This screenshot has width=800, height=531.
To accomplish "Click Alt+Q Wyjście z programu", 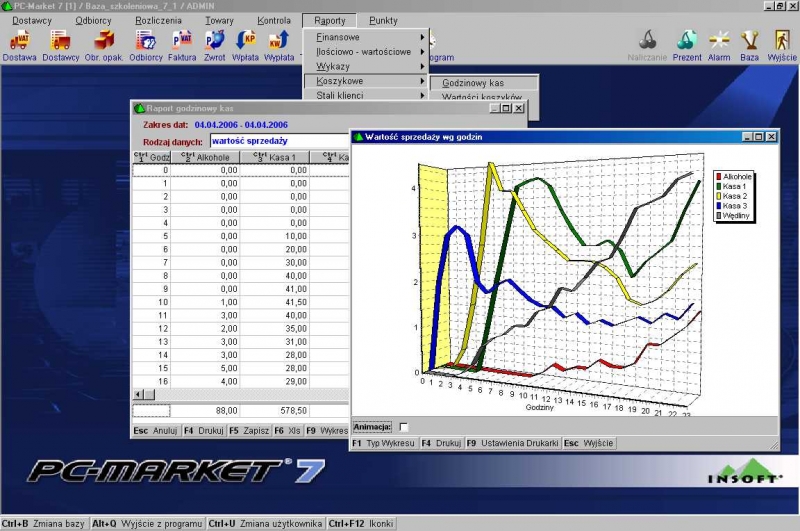I will click(147, 523).
